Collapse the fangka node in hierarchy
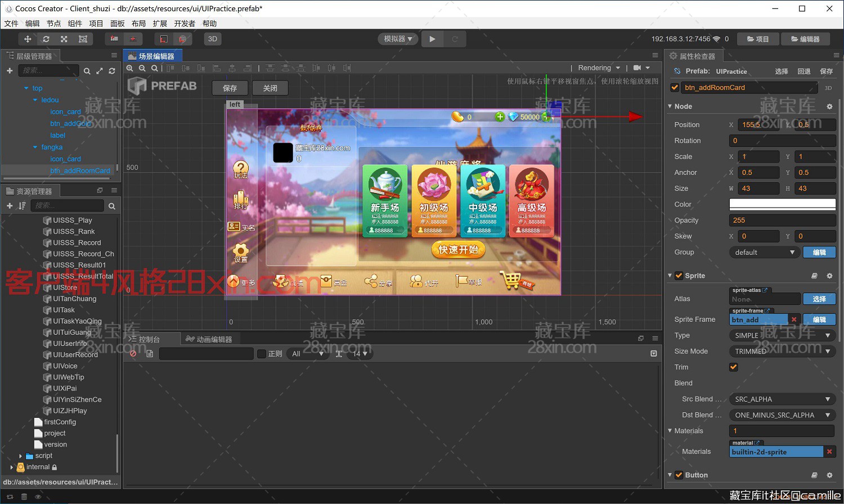The width and height of the screenshot is (844, 504). 35,147
